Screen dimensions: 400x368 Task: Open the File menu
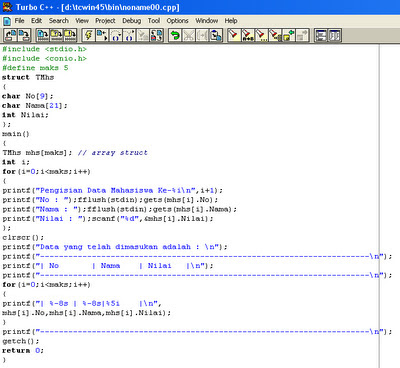[19, 21]
